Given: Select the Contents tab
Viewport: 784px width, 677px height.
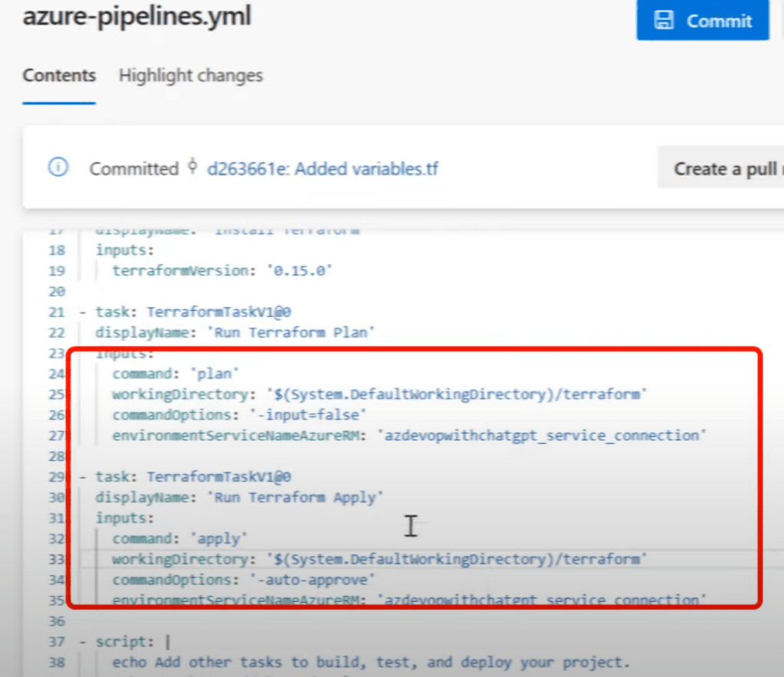Looking at the screenshot, I should (x=59, y=76).
